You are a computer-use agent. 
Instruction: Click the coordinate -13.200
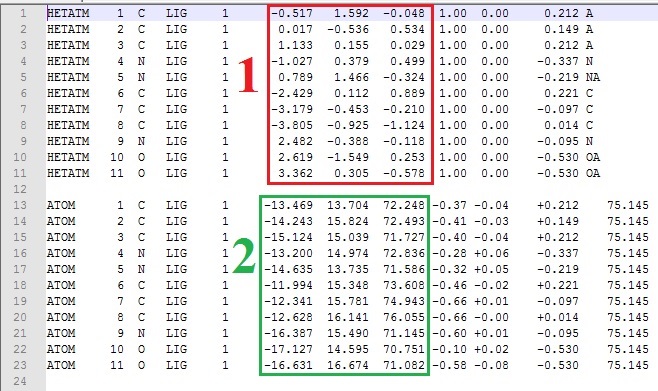click(x=289, y=253)
